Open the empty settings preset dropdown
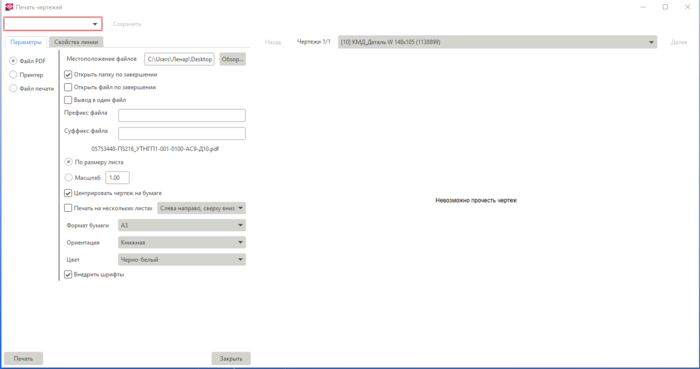The width and height of the screenshot is (700, 369). (53, 24)
